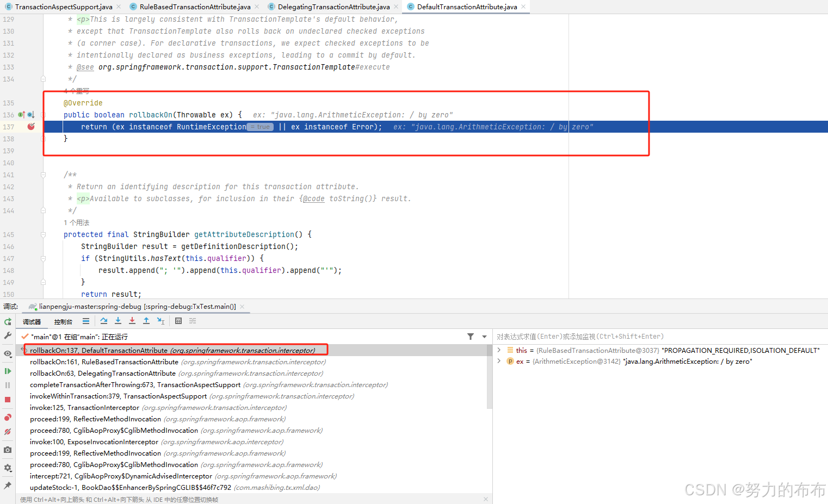This screenshot has height=504, width=828.
Task: Select the "main"@1 running thread entry
Action: 79,337
